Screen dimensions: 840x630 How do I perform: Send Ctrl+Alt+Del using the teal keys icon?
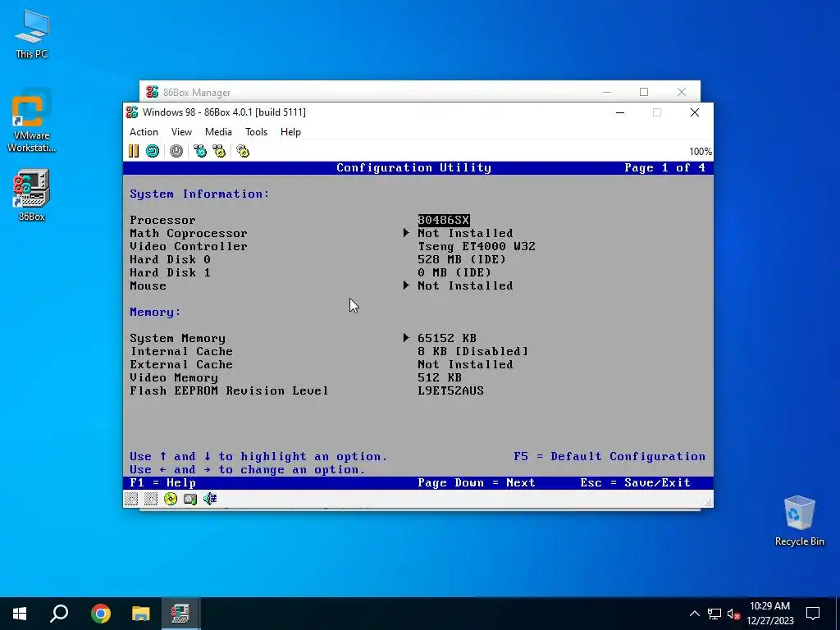click(200, 151)
